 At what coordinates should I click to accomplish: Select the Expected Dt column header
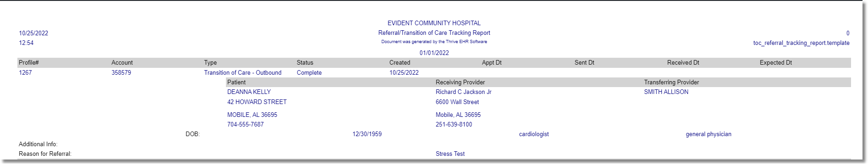776,63
